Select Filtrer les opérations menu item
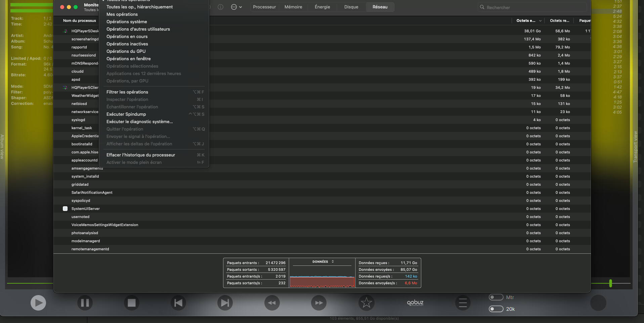The width and height of the screenshot is (644, 323). coord(154,92)
